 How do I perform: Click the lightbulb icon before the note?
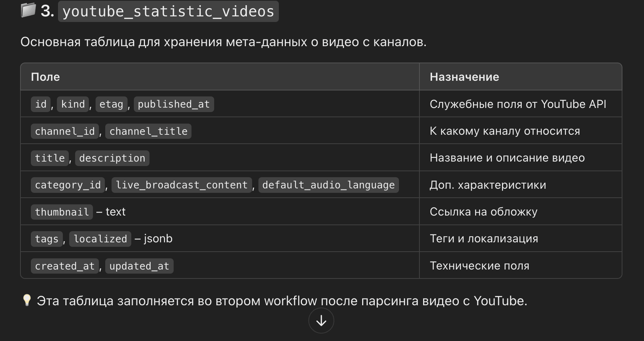tap(26, 301)
